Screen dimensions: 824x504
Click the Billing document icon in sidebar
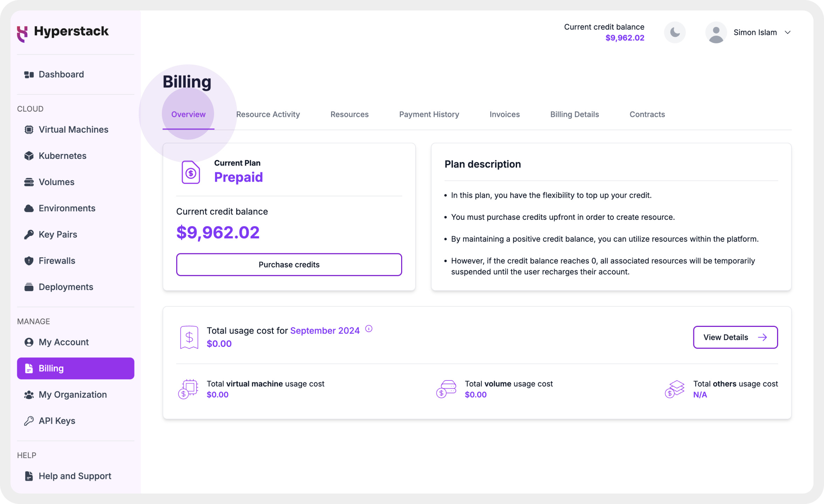29,368
